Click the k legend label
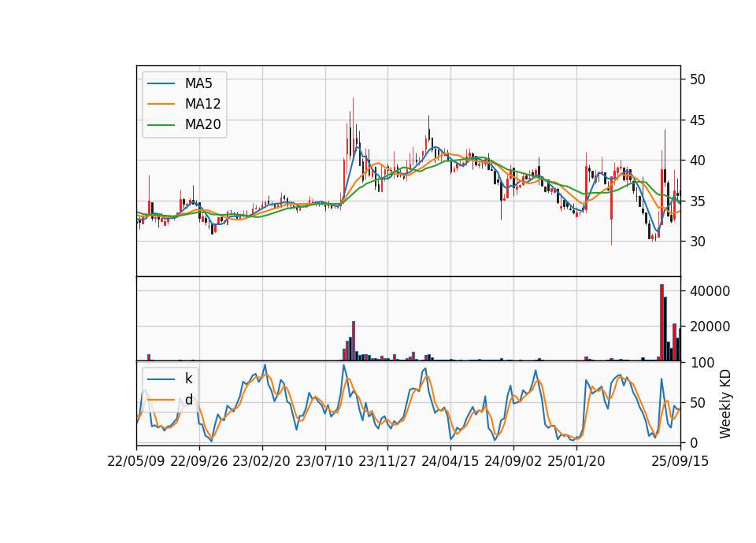The height and width of the screenshot is (543, 756). click(x=188, y=379)
